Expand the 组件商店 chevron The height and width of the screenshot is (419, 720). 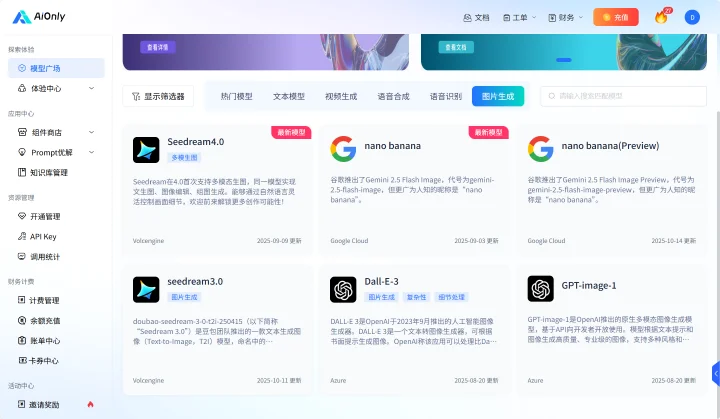(x=91, y=132)
